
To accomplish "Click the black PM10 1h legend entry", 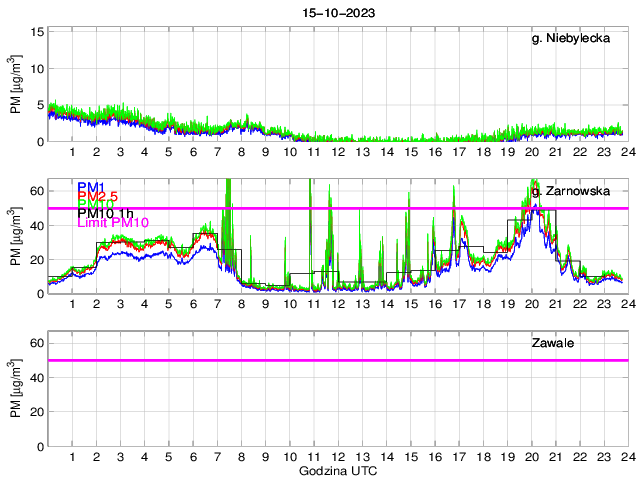I will coord(105,212).
